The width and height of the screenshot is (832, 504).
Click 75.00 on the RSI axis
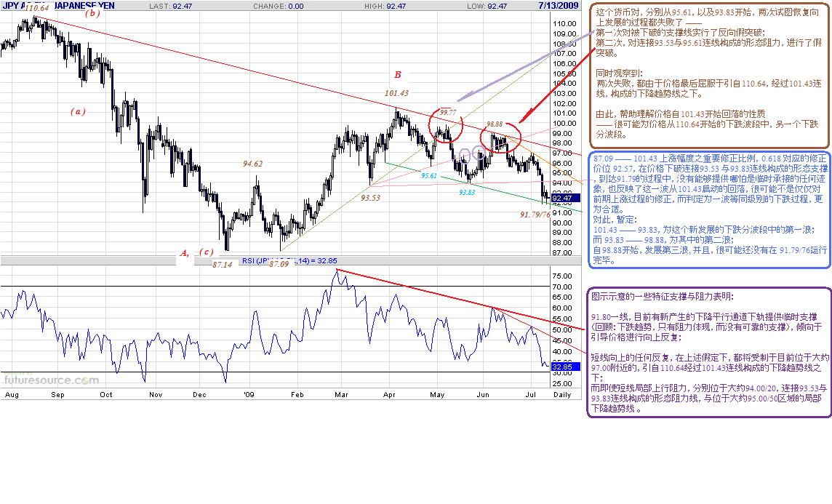[562, 276]
